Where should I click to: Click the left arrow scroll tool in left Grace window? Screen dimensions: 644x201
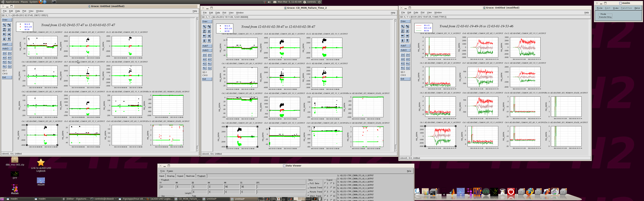coord(4,34)
